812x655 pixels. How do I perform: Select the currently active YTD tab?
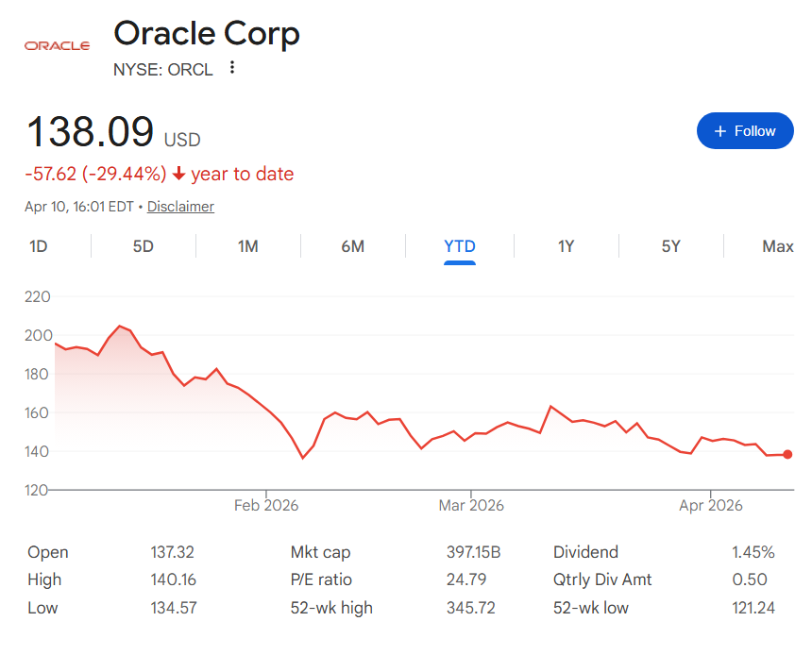460,246
